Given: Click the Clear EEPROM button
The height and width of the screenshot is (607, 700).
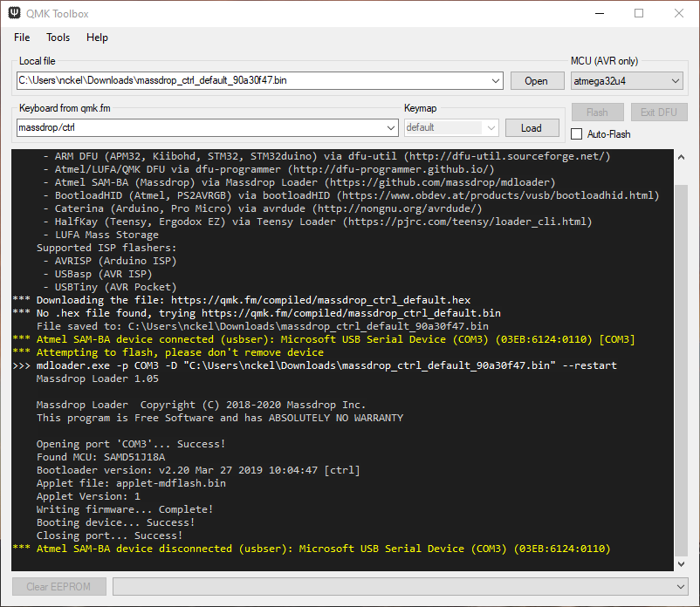Looking at the screenshot, I should click(59, 586).
